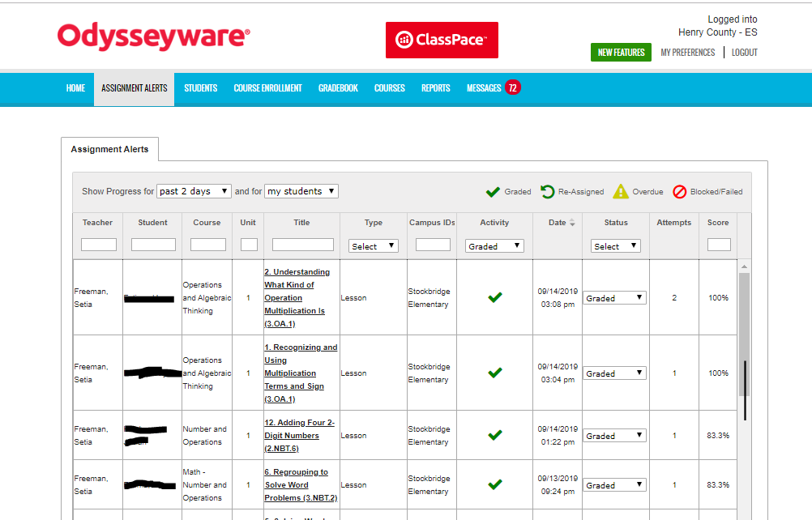Open the Courses menu
Viewport: 812px width, 520px height.
click(390, 88)
